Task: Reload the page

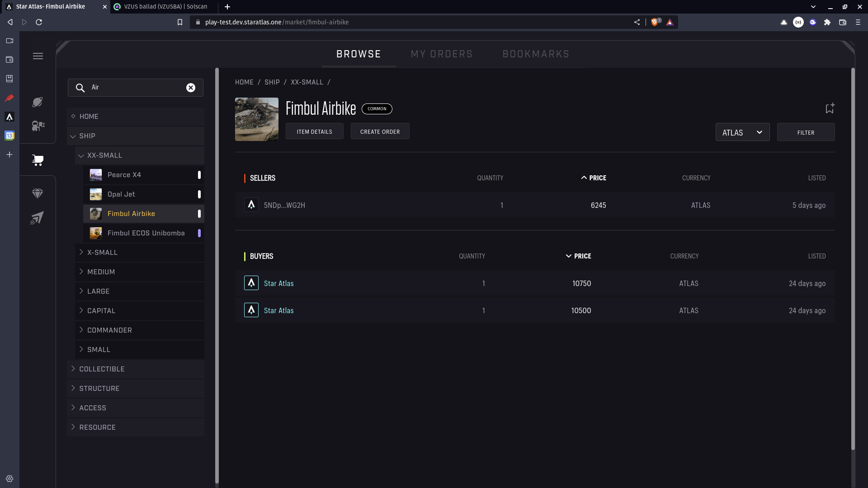Action: click(39, 22)
